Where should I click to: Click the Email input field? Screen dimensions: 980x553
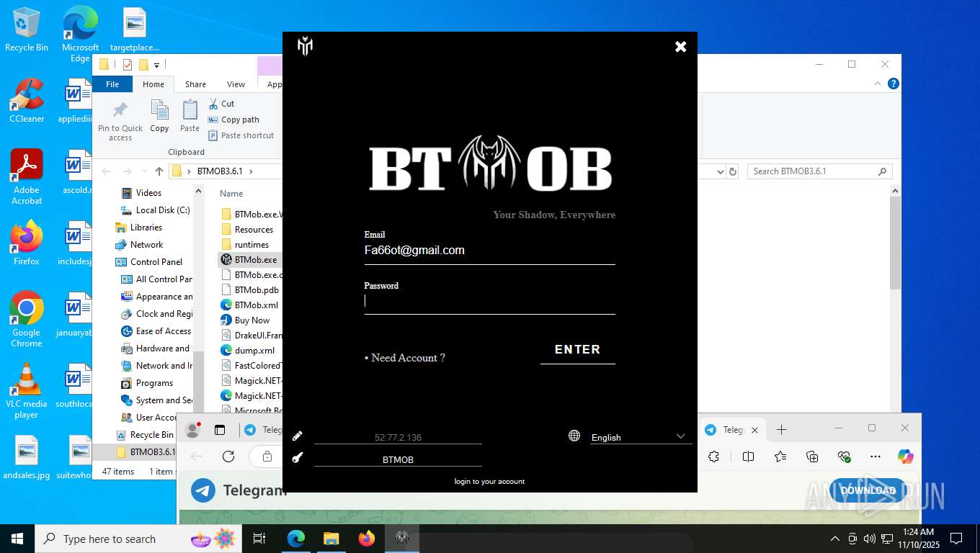coord(489,251)
